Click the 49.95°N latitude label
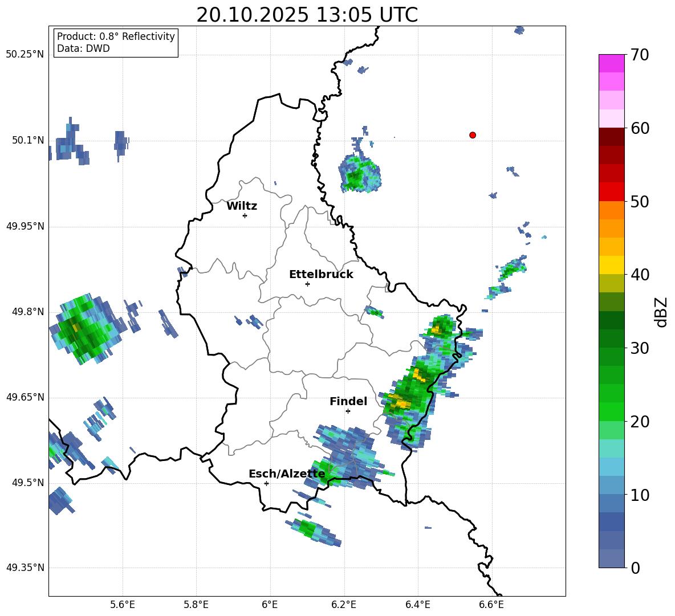The image size is (675, 616). click(25, 226)
